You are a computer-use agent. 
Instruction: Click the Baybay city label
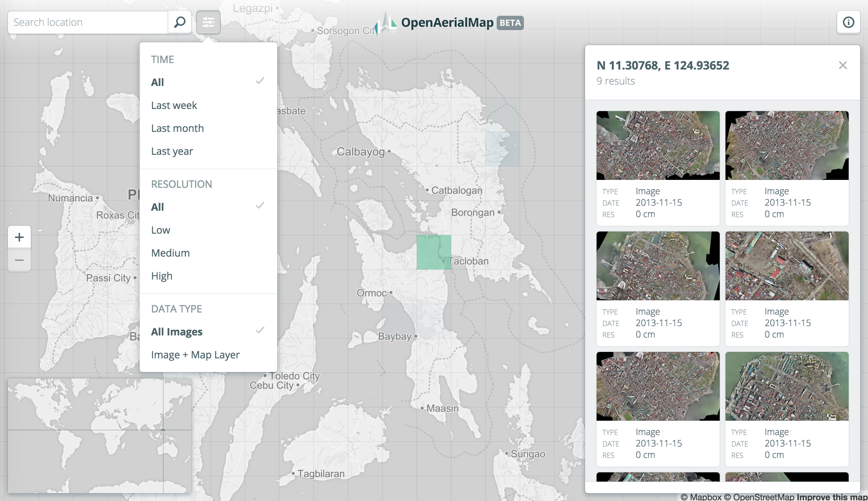pyautogui.click(x=395, y=337)
